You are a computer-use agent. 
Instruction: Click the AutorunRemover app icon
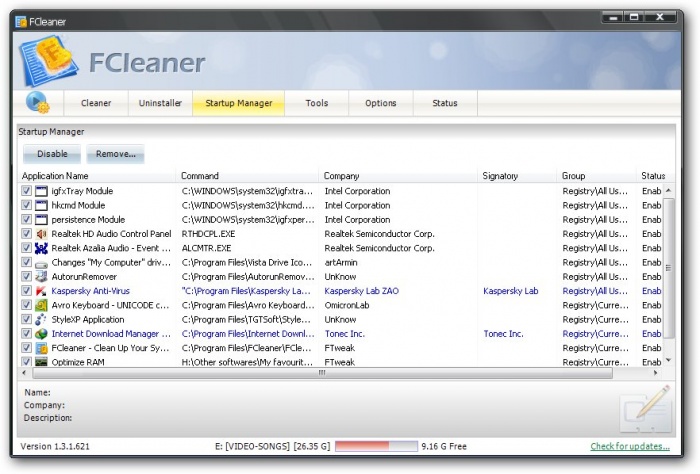click(41, 277)
